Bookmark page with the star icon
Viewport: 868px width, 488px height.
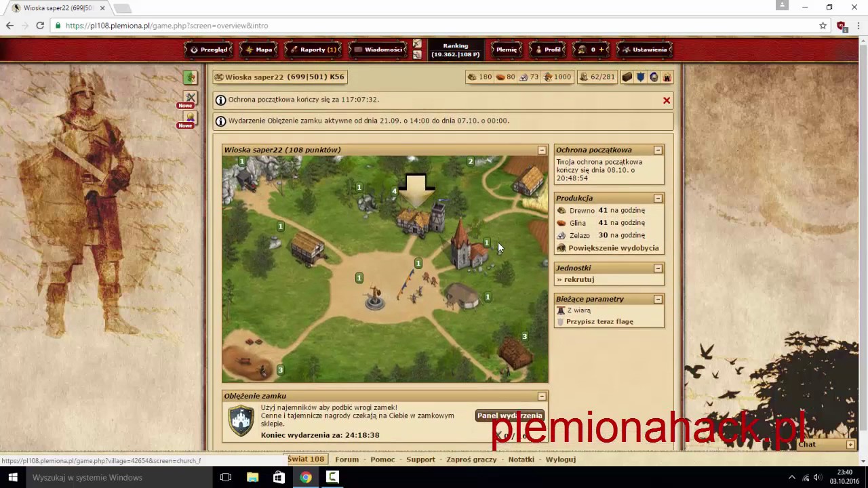tap(823, 26)
